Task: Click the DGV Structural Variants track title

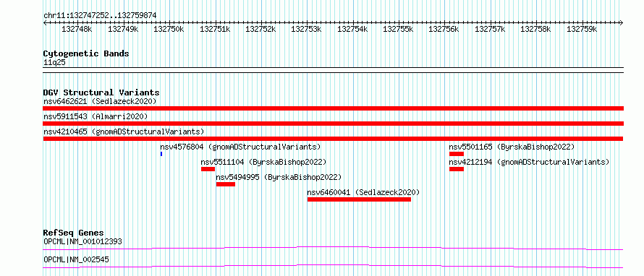Action: (x=101, y=92)
